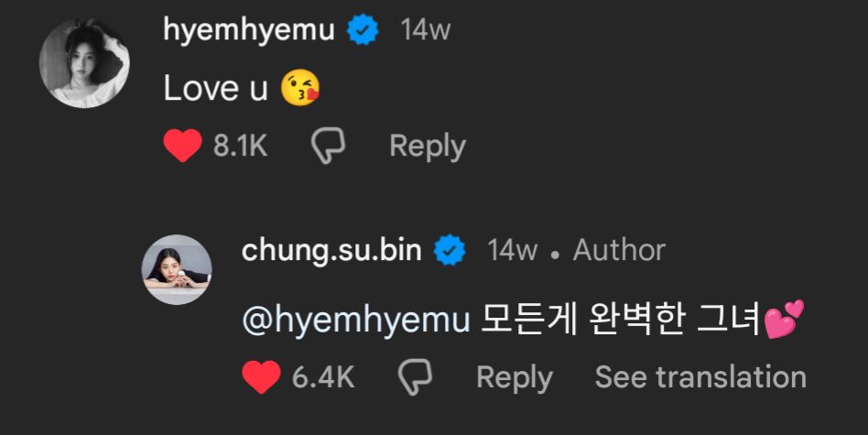Click the @hyemhyemu mention in the reply
Viewport: 868px width, 435px height.
click(356, 320)
